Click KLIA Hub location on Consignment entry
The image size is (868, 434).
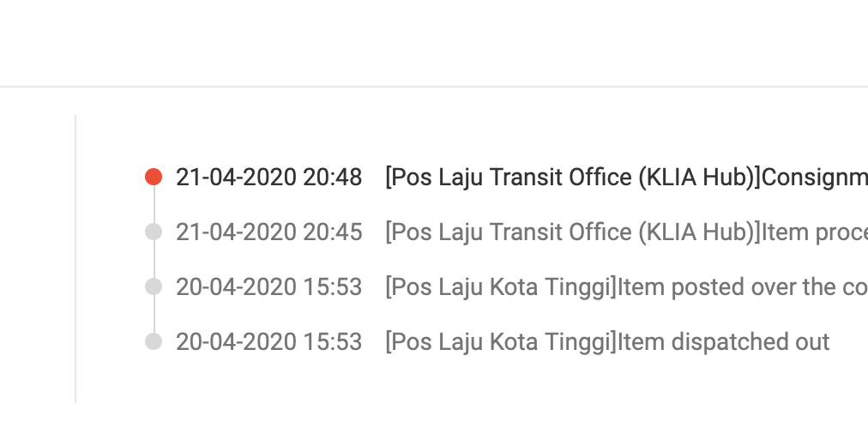(x=574, y=178)
